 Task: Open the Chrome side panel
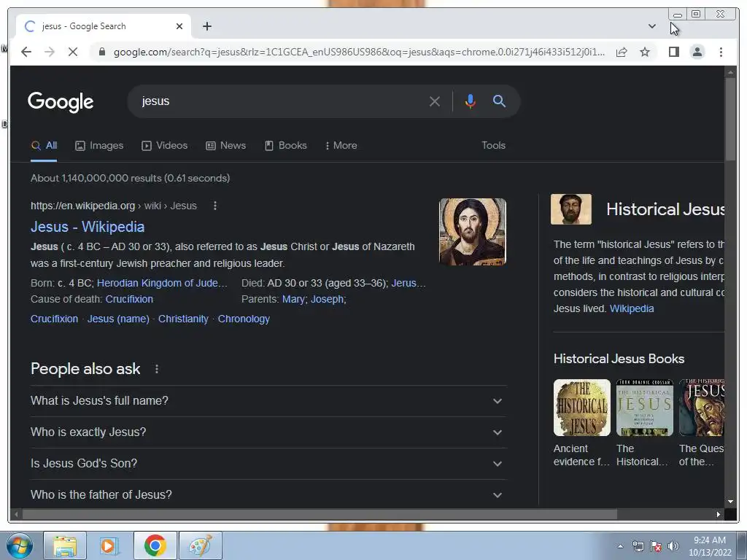[x=673, y=52]
